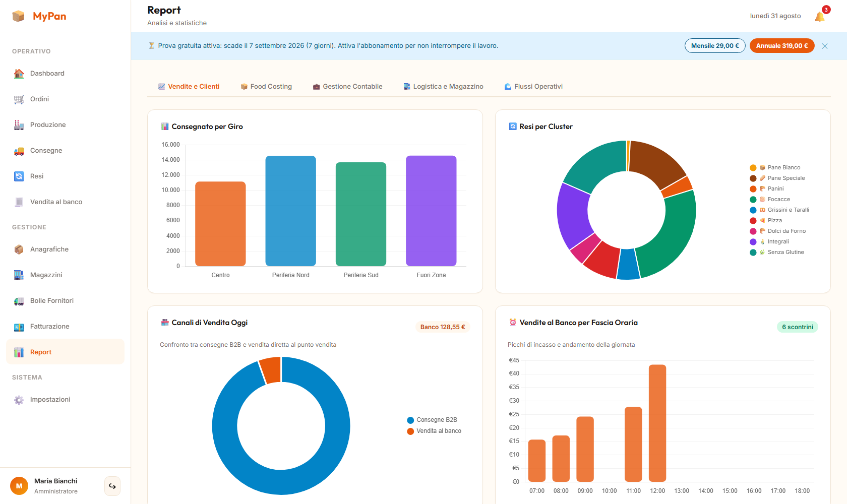Image resolution: width=847 pixels, height=504 pixels.
Task: Click the 'Amministratore' role label
Action: 56,491
